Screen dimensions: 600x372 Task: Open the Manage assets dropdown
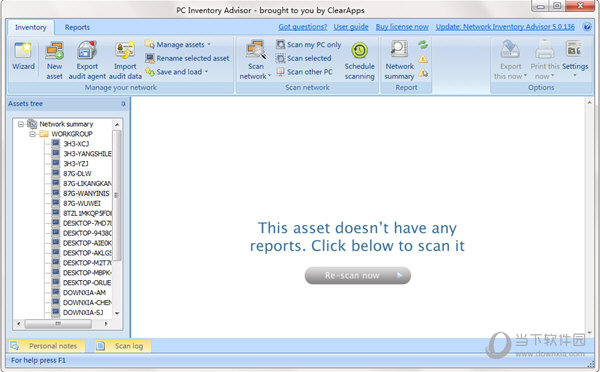pyautogui.click(x=178, y=45)
